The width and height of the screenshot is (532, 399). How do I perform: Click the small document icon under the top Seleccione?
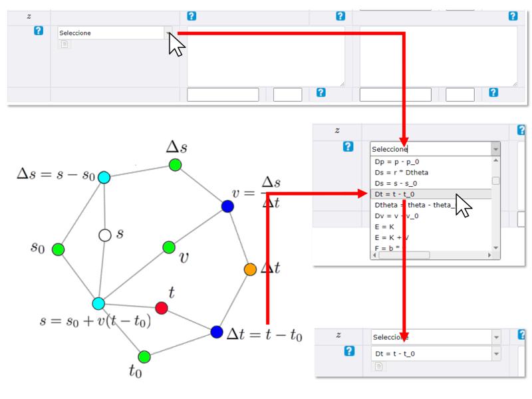pyautogui.click(x=65, y=44)
